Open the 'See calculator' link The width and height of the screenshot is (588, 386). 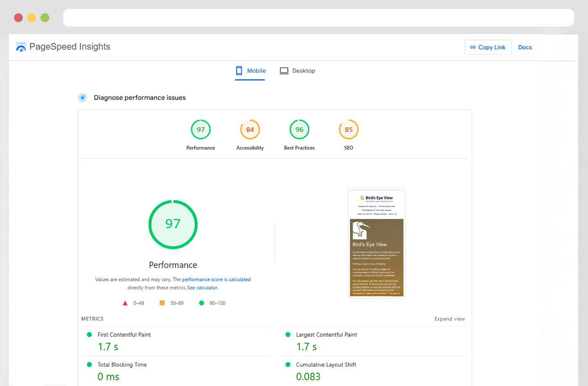(x=202, y=288)
